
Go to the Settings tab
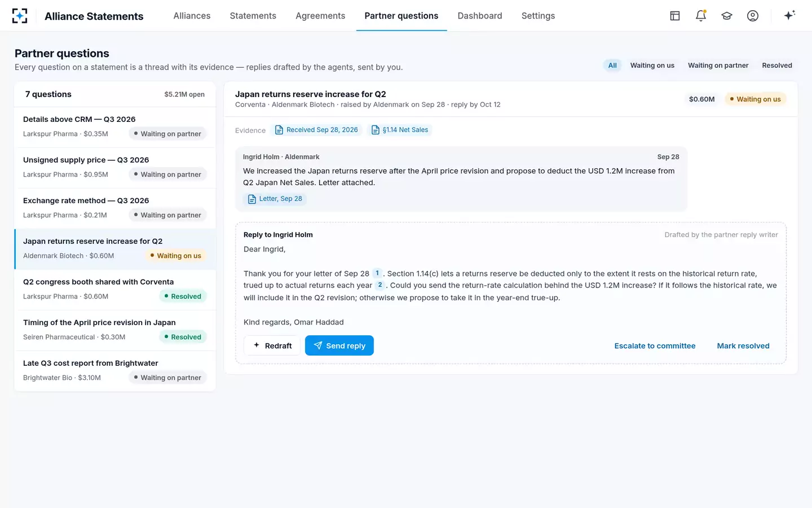[x=539, y=16]
